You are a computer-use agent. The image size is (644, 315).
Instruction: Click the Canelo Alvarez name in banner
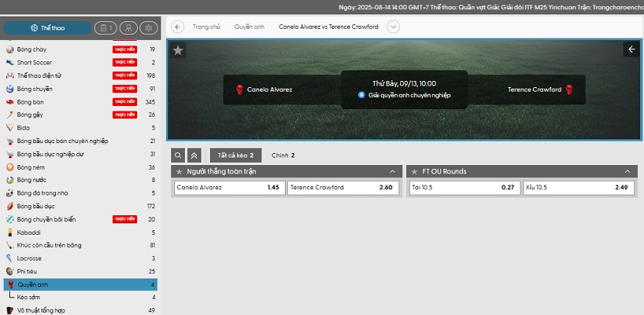click(x=270, y=89)
